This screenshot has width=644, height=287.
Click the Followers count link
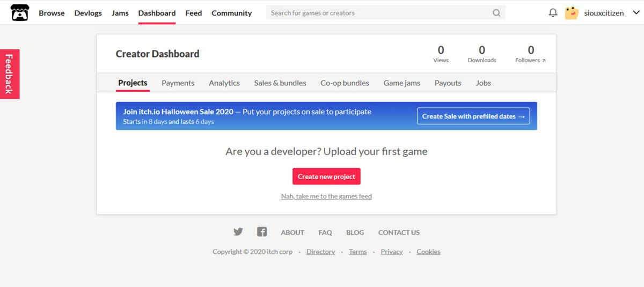[531, 54]
